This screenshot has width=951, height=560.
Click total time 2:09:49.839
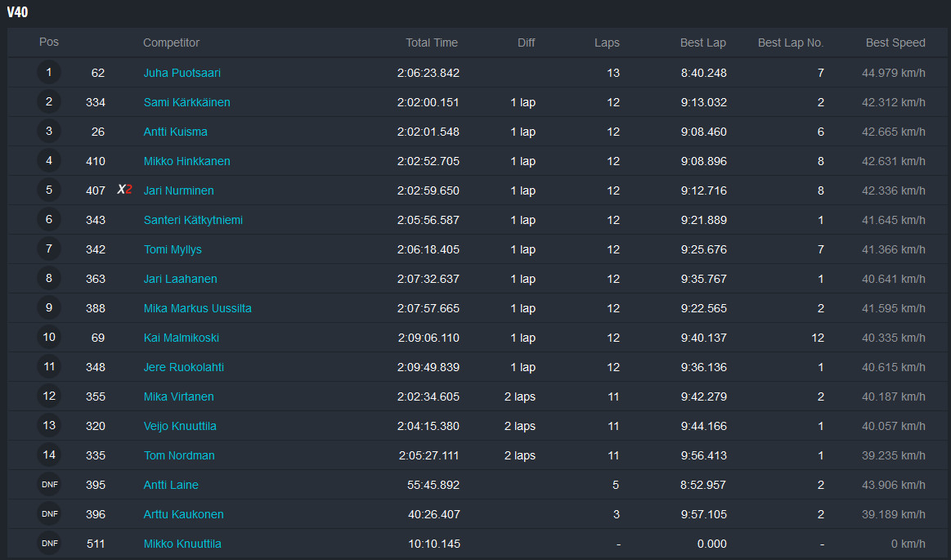pos(428,367)
